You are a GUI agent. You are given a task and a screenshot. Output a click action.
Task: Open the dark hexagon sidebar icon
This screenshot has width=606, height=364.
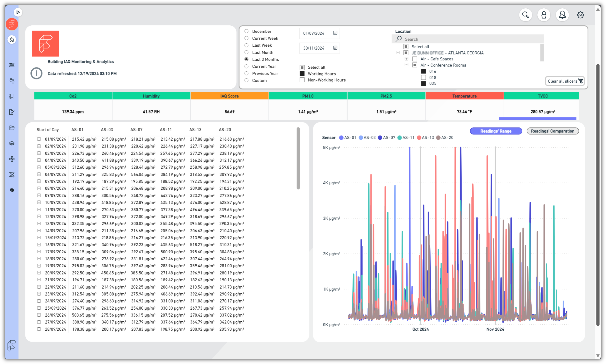pos(12,190)
